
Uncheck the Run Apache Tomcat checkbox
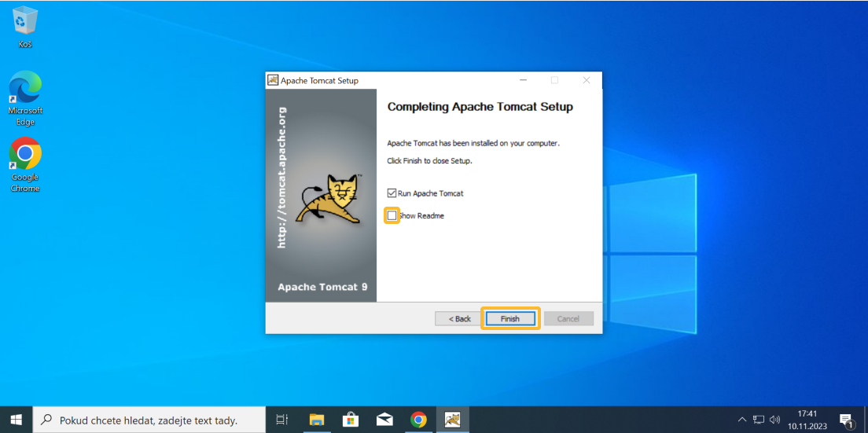pyautogui.click(x=392, y=193)
